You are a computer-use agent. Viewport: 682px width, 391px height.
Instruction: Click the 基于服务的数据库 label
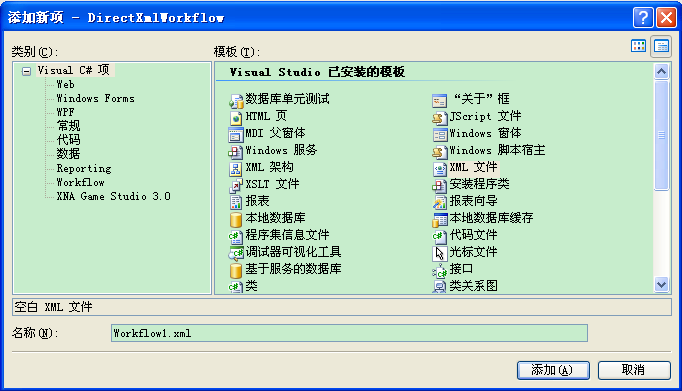tap(293, 269)
